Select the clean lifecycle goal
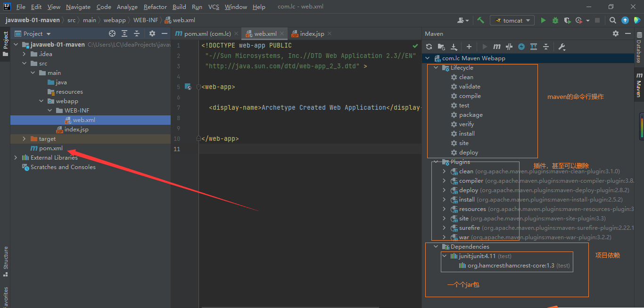The width and height of the screenshot is (644, 308). [x=466, y=77]
